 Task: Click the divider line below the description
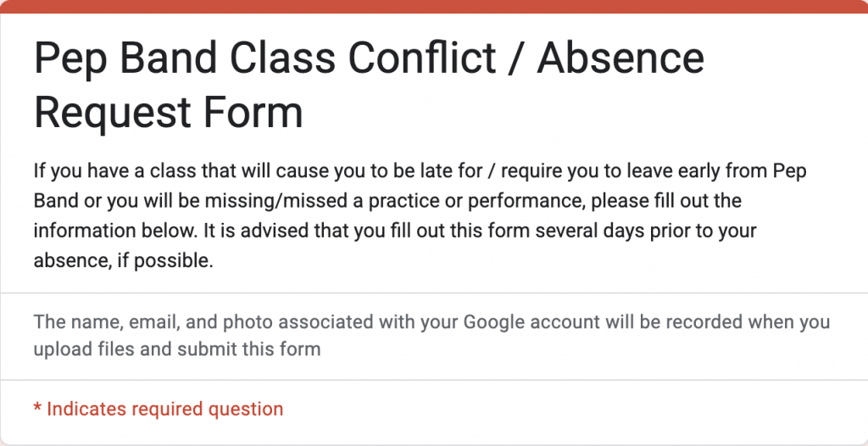tap(434, 293)
